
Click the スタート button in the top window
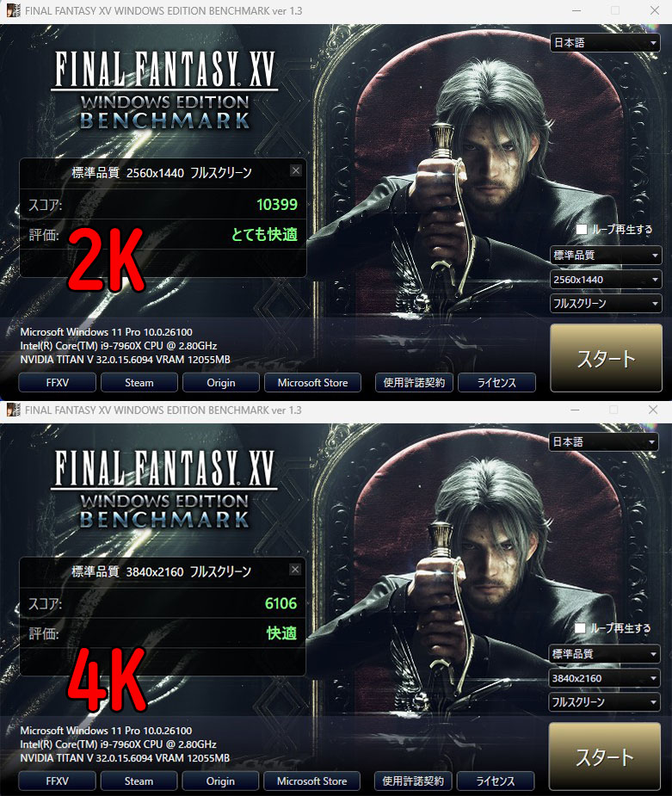[606, 358]
